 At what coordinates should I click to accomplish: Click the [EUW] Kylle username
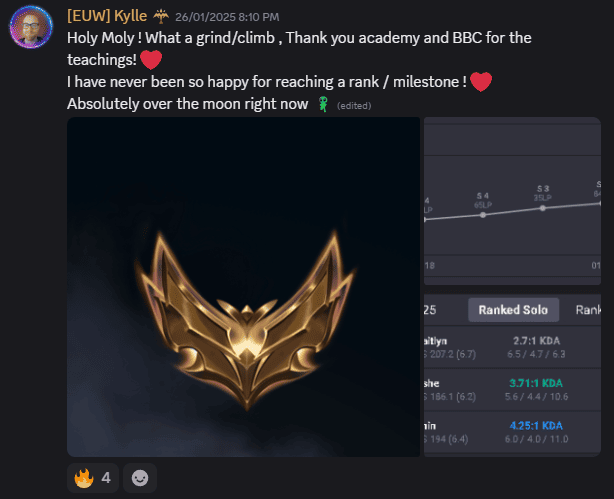[x=107, y=16]
